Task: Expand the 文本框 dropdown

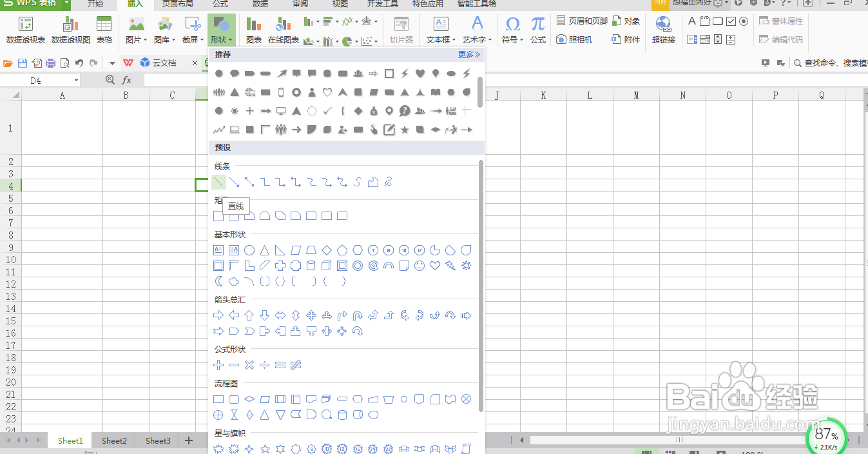Action: point(441,40)
